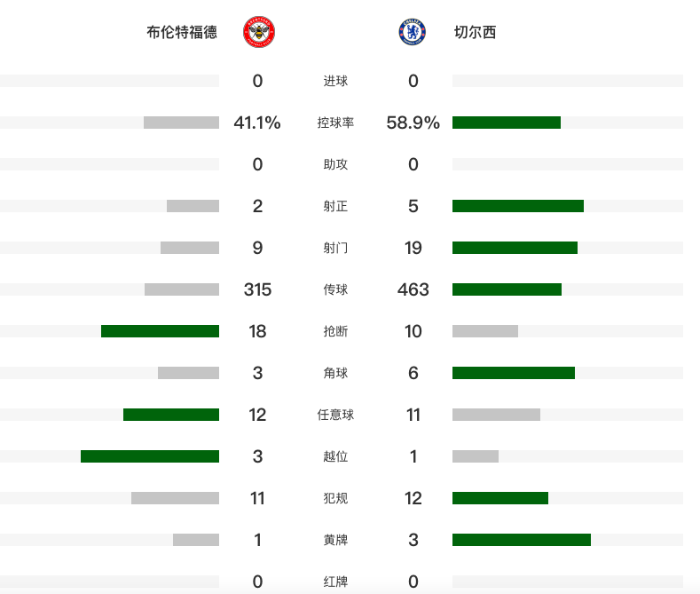
Task: Click Brentford's green tackles bar 18
Action: click(160, 331)
